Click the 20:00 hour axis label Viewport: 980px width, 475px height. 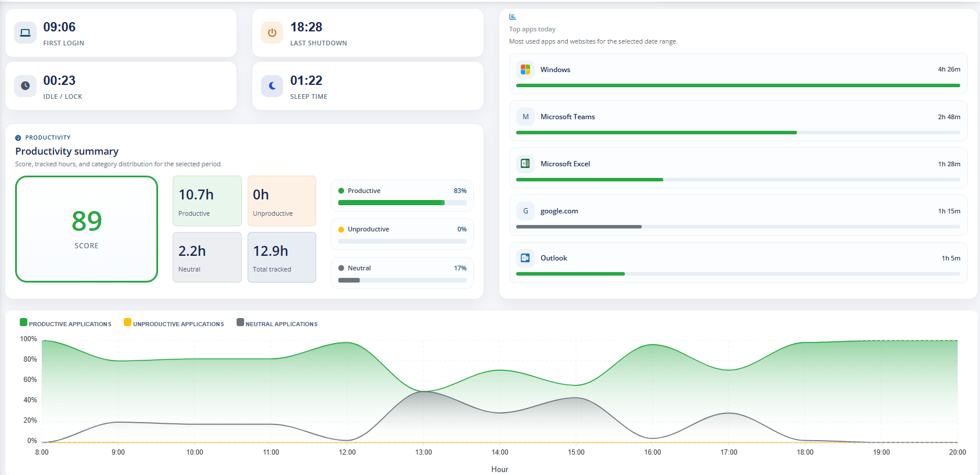click(957, 452)
